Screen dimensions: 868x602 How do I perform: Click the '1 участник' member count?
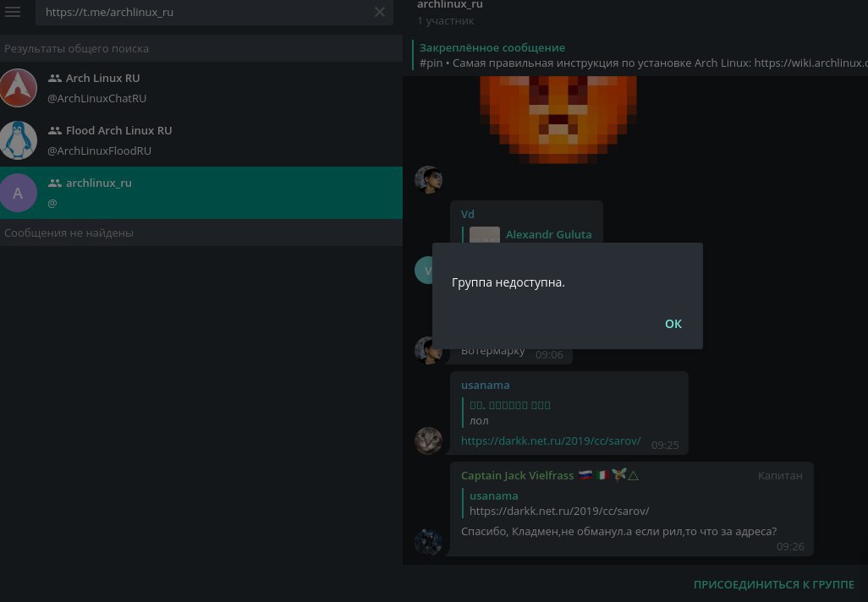click(446, 21)
